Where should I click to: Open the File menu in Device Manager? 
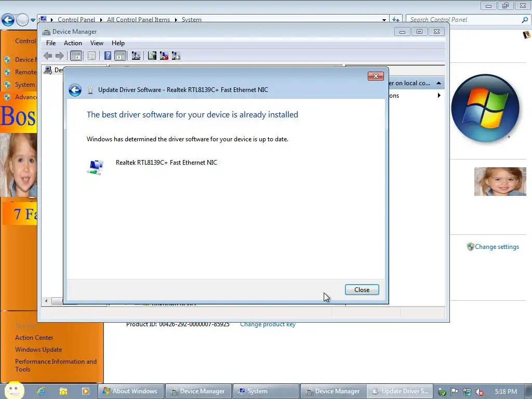click(51, 43)
